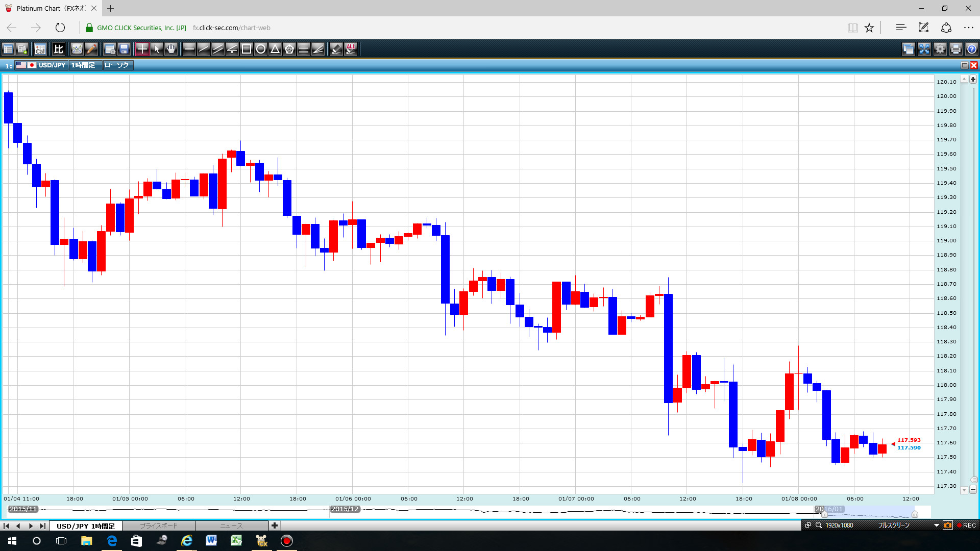Zoom in price axis with plus button
The height and width of the screenshot is (551, 980).
[973, 79]
